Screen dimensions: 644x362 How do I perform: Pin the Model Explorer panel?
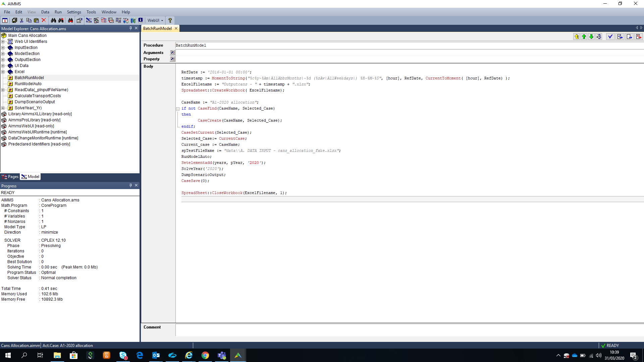(x=130, y=28)
